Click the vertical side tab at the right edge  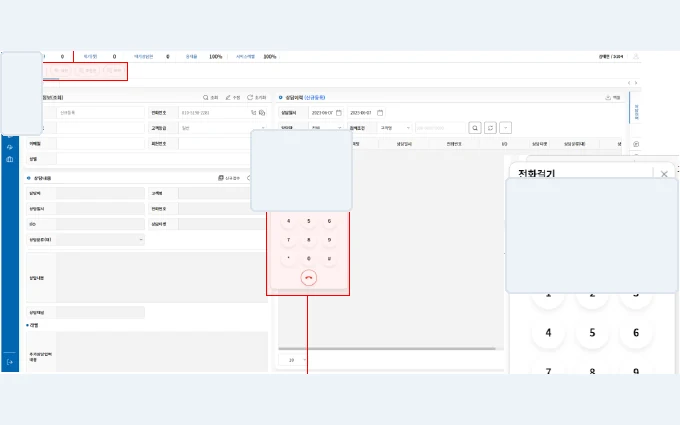point(636,108)
